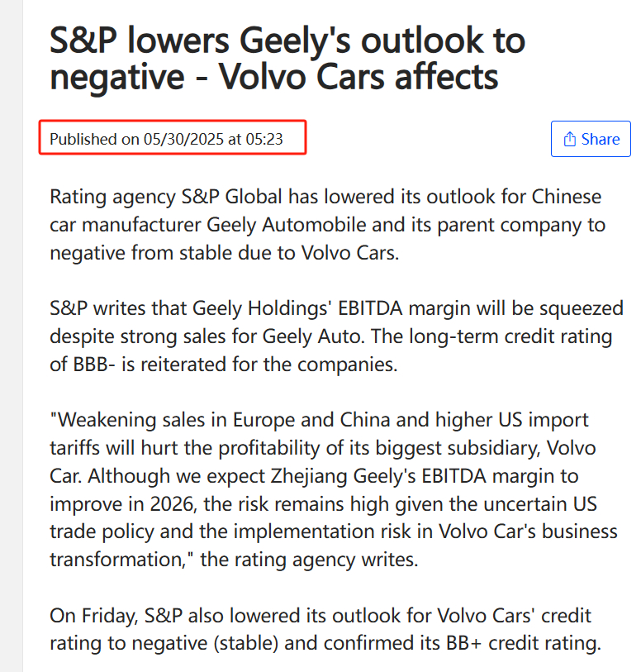Click "Zhejiang Geely's" in the quoted paragraph
This screenshot has height=672, width=641.
coord(344,476)
